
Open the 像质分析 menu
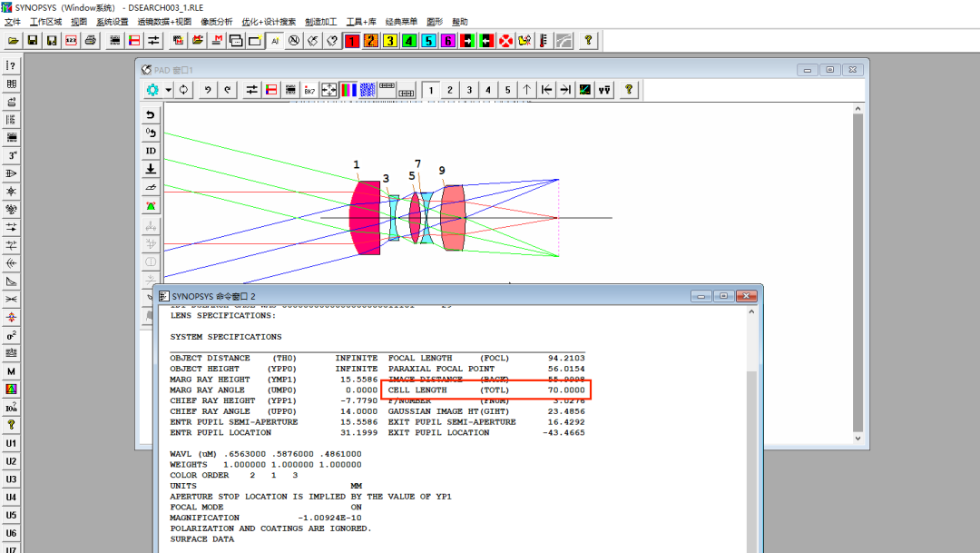coord(217,22)
